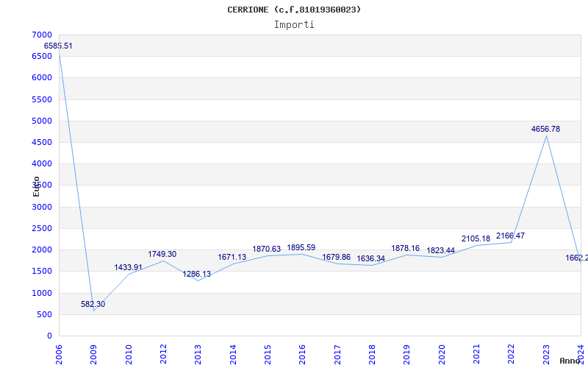
Task: Click the 2166.47 data label
Action: [510, 236]
